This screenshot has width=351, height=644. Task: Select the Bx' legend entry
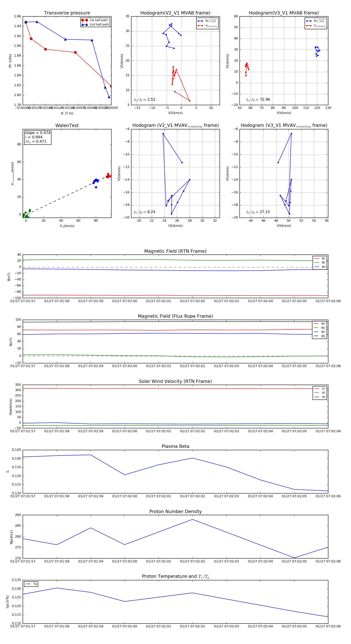pyautogui.click(x=320, y=324)
